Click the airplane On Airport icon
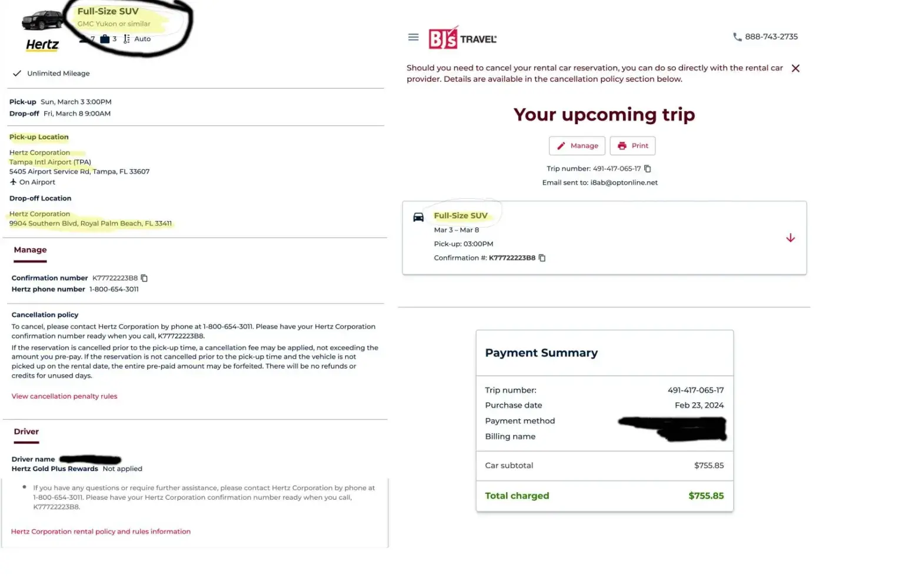The height and width of the screenshot is (588, 909). [x=13, y=182]
